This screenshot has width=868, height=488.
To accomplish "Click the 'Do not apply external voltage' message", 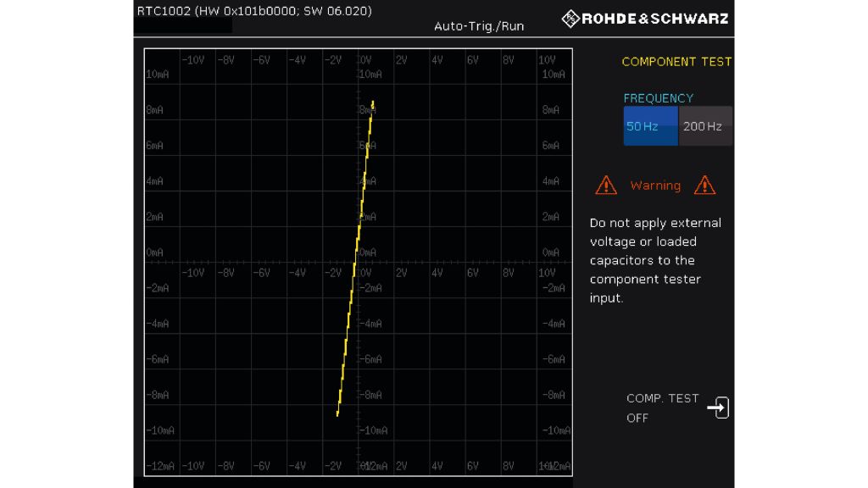I will [x=655, y=260].
